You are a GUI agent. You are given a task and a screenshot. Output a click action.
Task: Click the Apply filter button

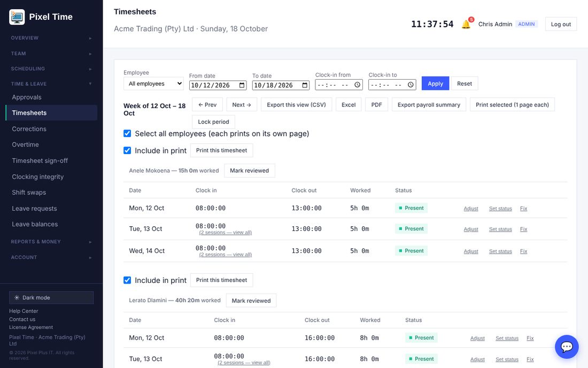click(435, 83)
